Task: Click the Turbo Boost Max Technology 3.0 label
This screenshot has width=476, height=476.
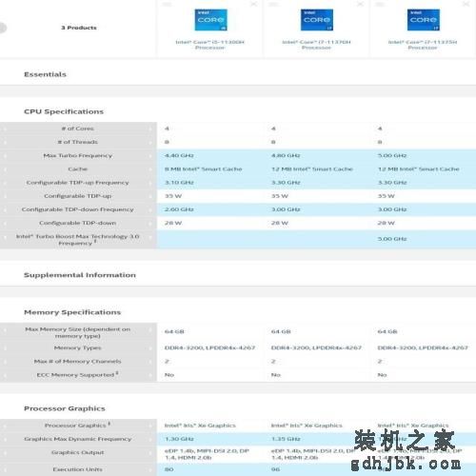Action: [x=78, y=240]
